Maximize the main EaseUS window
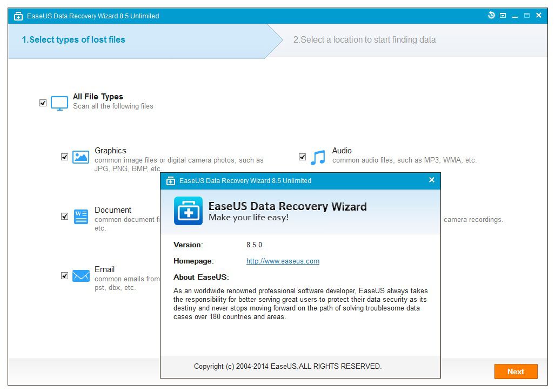 pos(527,16)
